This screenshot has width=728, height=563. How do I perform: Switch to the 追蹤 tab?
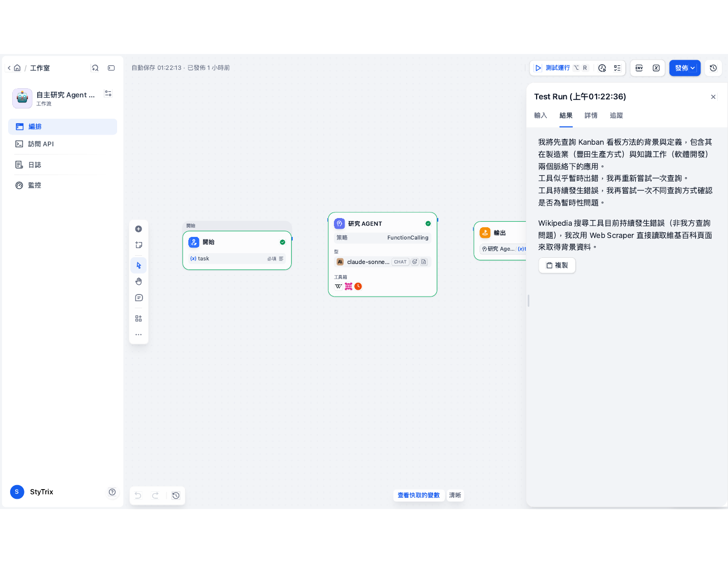(617, 116)
